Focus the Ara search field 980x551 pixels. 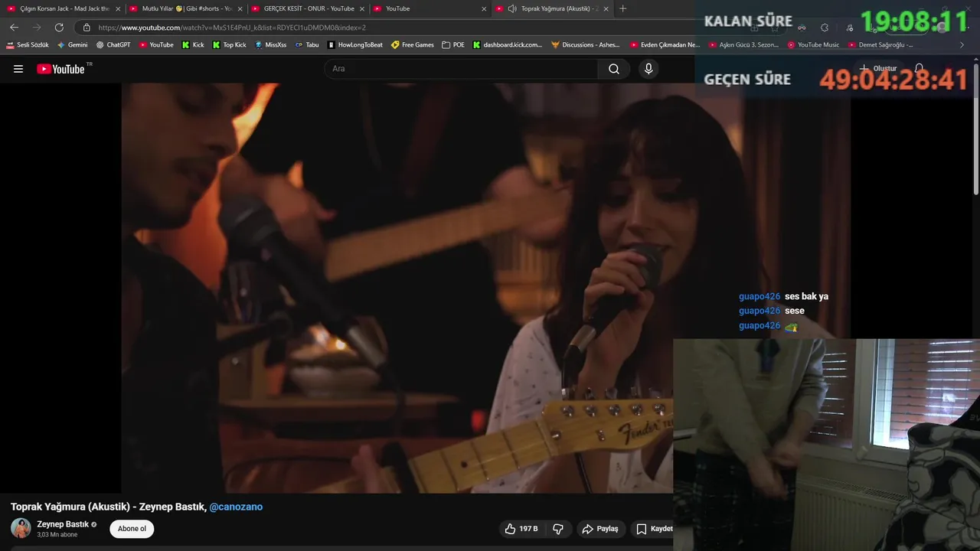(x=461, y=69)
